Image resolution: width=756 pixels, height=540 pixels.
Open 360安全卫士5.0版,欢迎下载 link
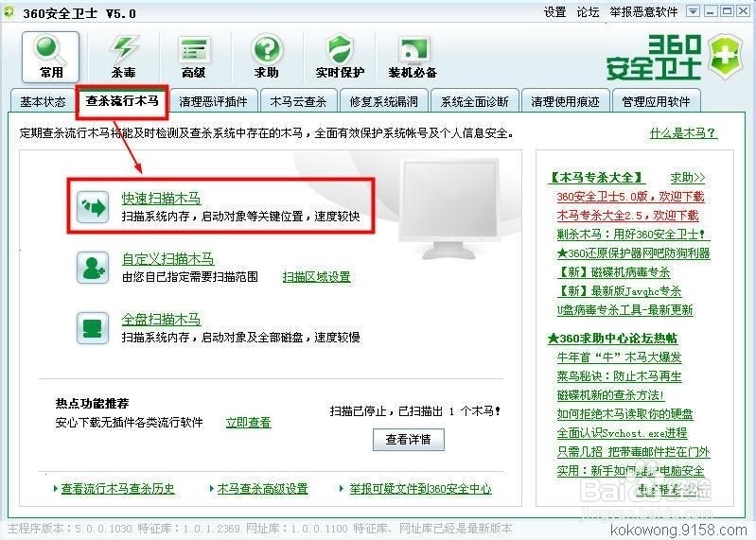631,197
